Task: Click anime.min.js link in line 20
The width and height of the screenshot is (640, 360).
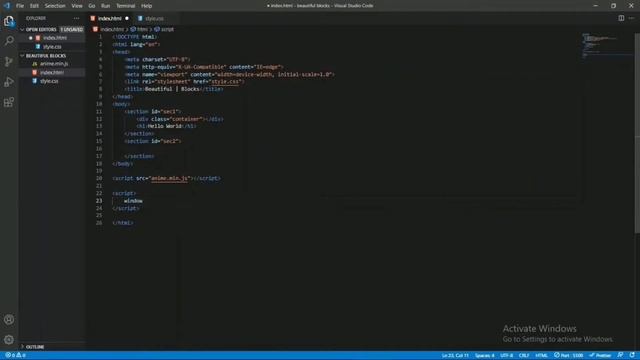Action: pyautogui.click(x=169, y=178)
